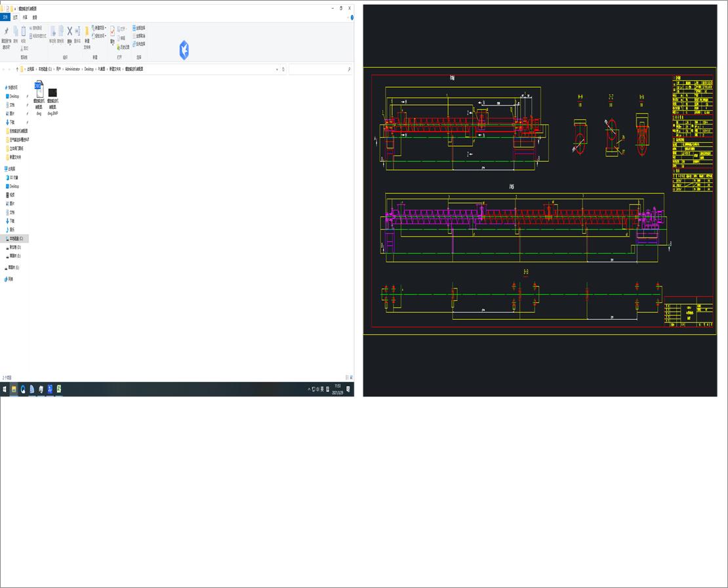Select the dwg file icon

[x=39, y=90]
